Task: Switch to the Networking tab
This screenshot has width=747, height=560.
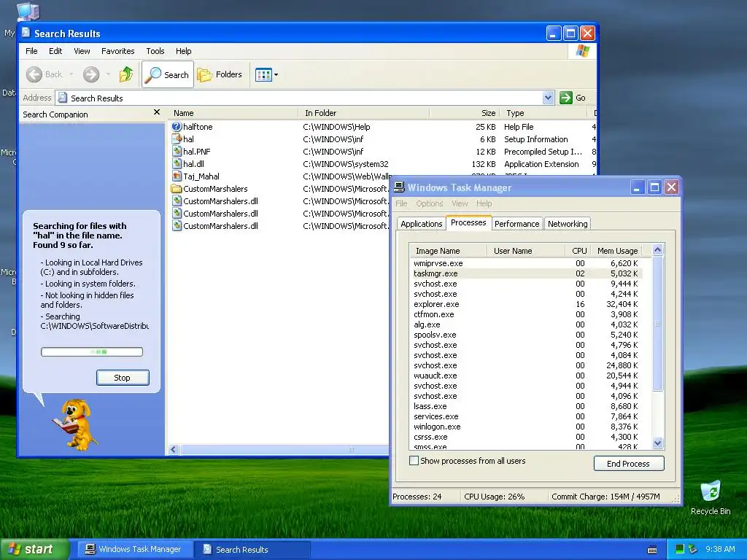Action: click(568, 224)
